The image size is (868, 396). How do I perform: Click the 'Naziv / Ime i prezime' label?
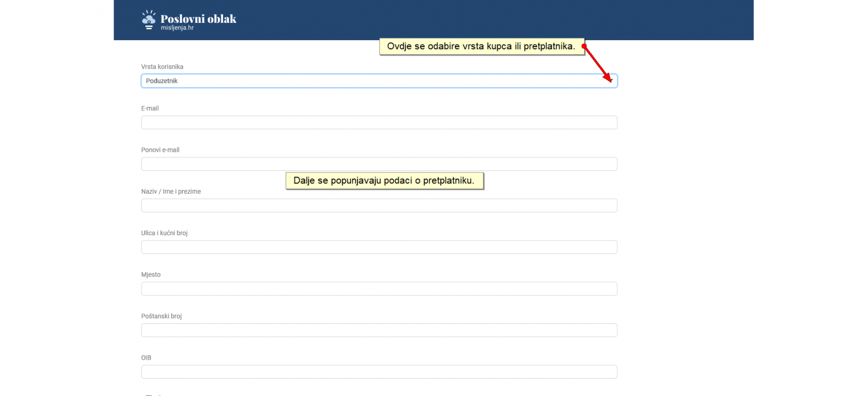[x=171, y=191]
